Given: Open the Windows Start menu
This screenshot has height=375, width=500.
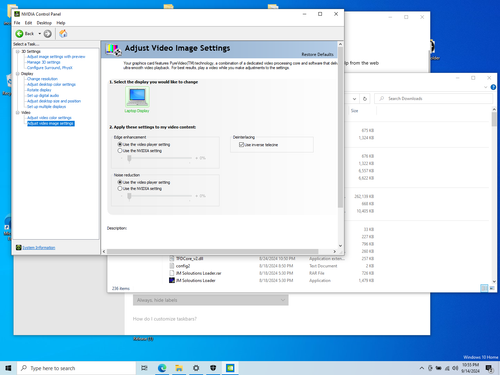Looking at the screenshot, I should (x=8, y=368).
